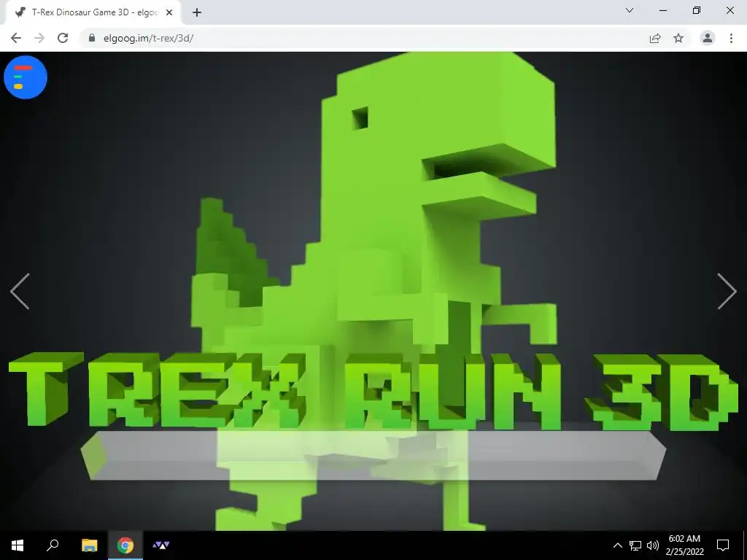View site information via the lock icon
Viewport: 747px width, 560px height.
[x=92, y=38]
